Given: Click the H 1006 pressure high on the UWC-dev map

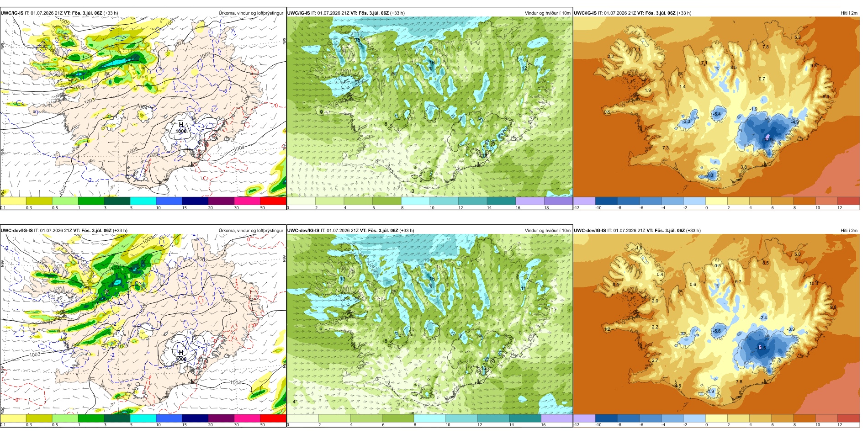Looking at the screenshot, I should click(181, 356).
